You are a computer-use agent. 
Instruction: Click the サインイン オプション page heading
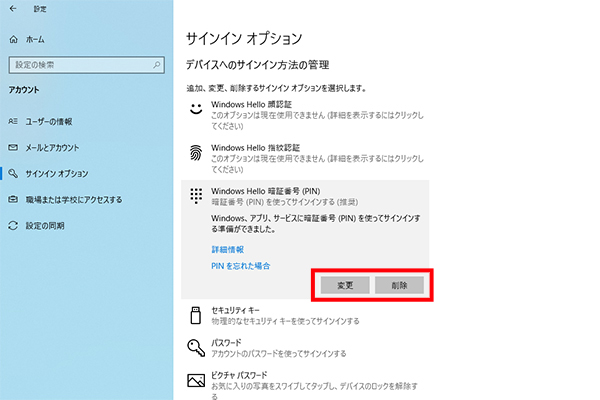tap(244, 39)
